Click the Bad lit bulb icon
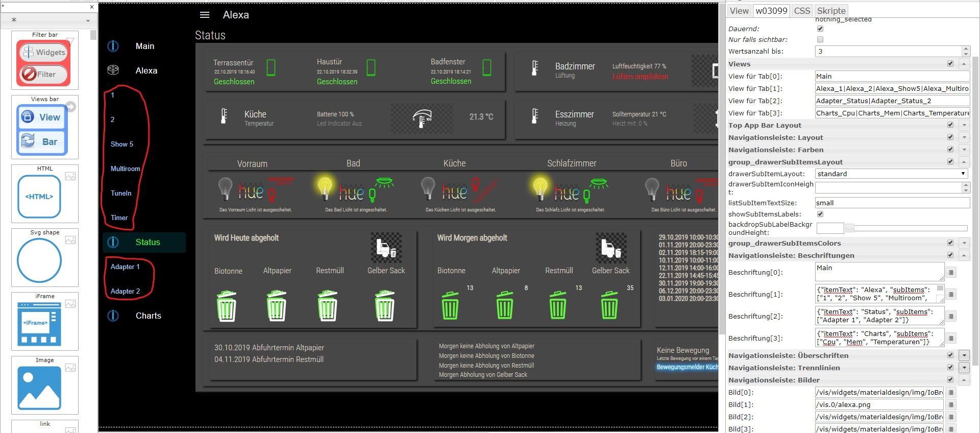The height and width of the screenshot is (433, 980). (325, 188)
